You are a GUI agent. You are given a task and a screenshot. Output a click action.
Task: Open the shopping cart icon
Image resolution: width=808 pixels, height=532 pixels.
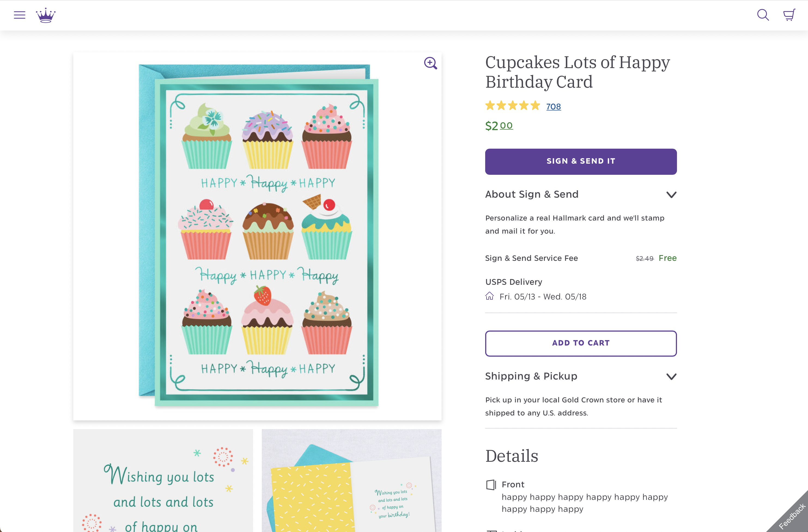(x=789, y=15)
